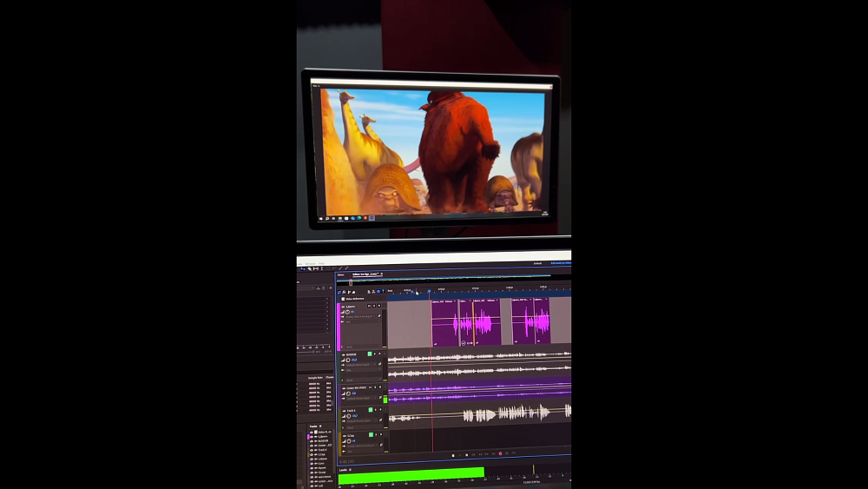Click Play in the transport bar
Image resolution: width=868 pixels, height=489 pixels.
459,455
